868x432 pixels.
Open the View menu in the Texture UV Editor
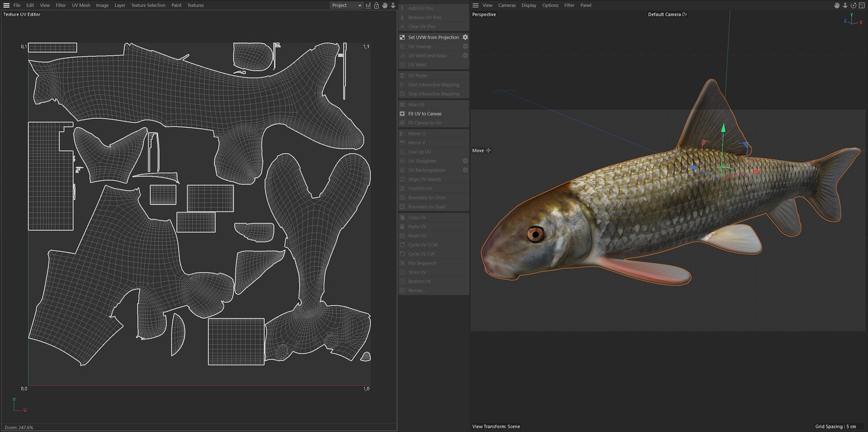pyautogui.click(x=45, y=5)
